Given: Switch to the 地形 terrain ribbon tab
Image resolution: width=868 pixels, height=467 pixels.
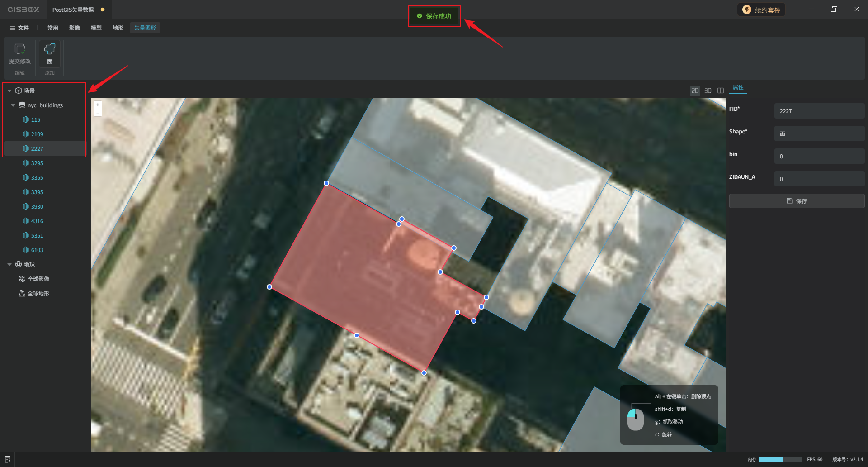Looking at the screenshot, I should (118, 28).
